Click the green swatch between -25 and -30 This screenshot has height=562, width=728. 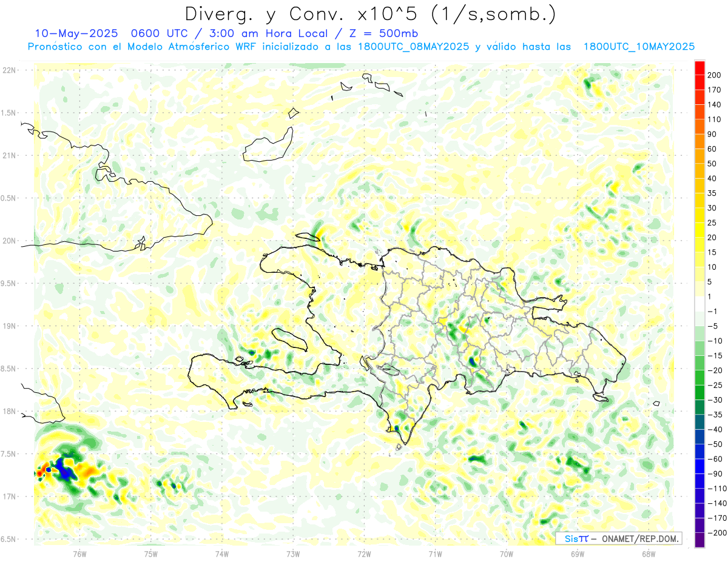pos(699,393)
